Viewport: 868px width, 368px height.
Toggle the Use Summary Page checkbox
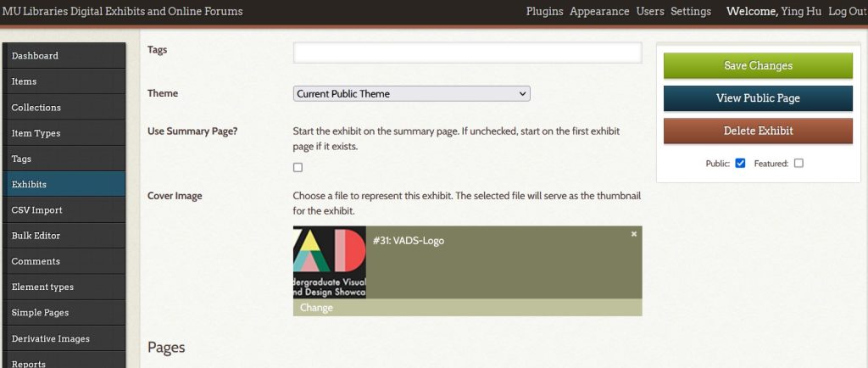click(x=298, y=168)
